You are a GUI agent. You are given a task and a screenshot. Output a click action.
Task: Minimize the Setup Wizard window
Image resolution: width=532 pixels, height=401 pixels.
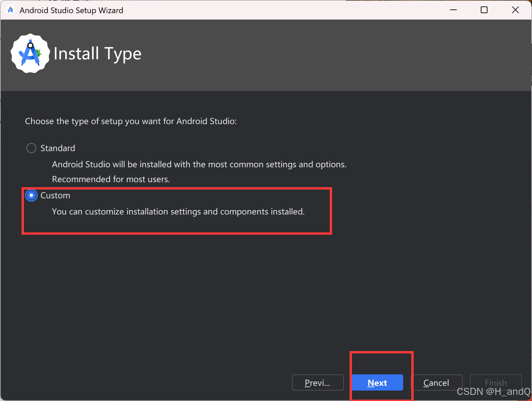click(x=453, y=10)
